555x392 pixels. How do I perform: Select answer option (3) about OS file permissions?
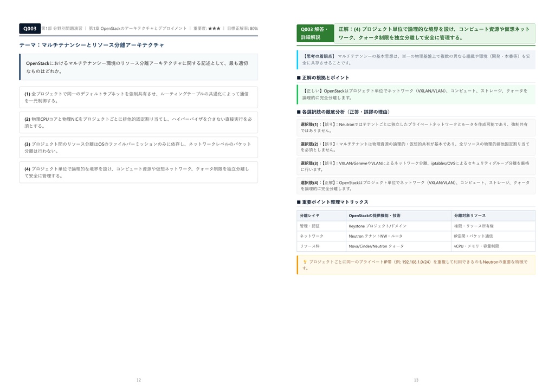pyautogui.click(x=138, y=147)
